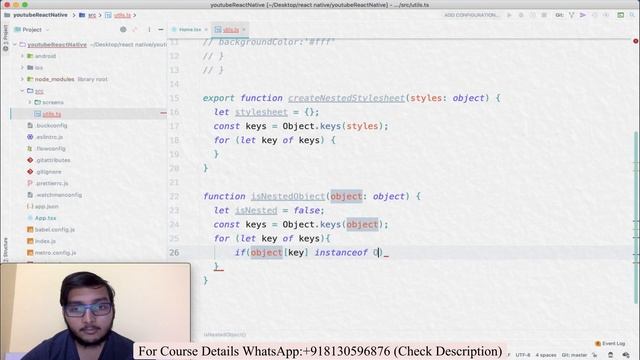Screen dimensions: 640x360
Task: Place cursor at end of line 26 code
Action: click(382, 253)
